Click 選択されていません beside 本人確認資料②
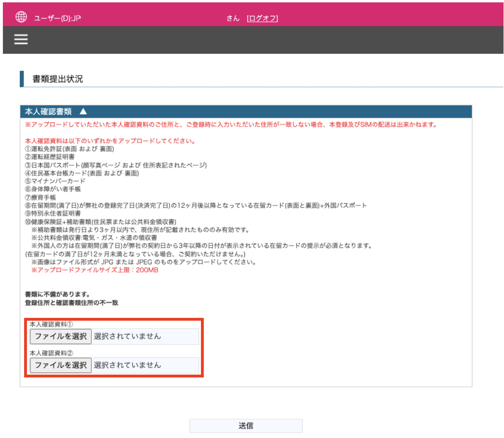504x438 pixels. [127, 365]
